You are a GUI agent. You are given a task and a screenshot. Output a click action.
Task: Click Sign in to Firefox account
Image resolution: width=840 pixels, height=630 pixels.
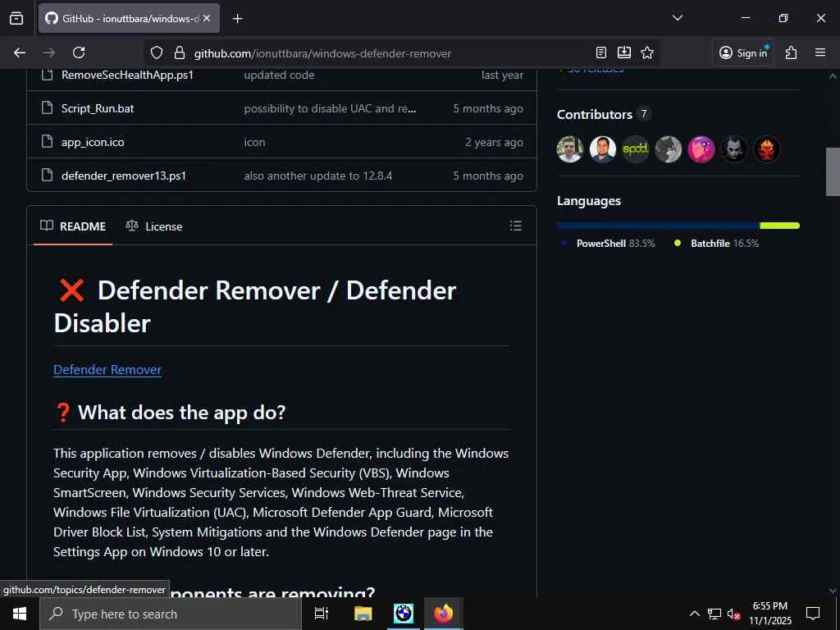743,52
